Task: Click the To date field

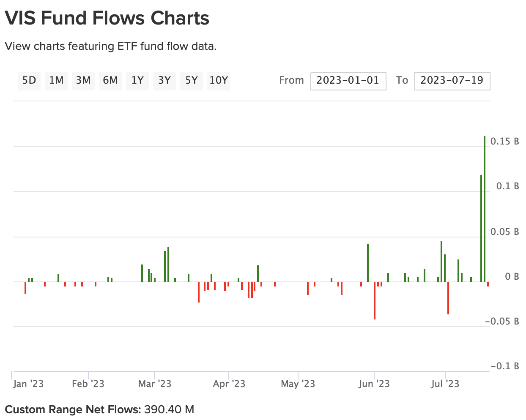Action: 452,81
